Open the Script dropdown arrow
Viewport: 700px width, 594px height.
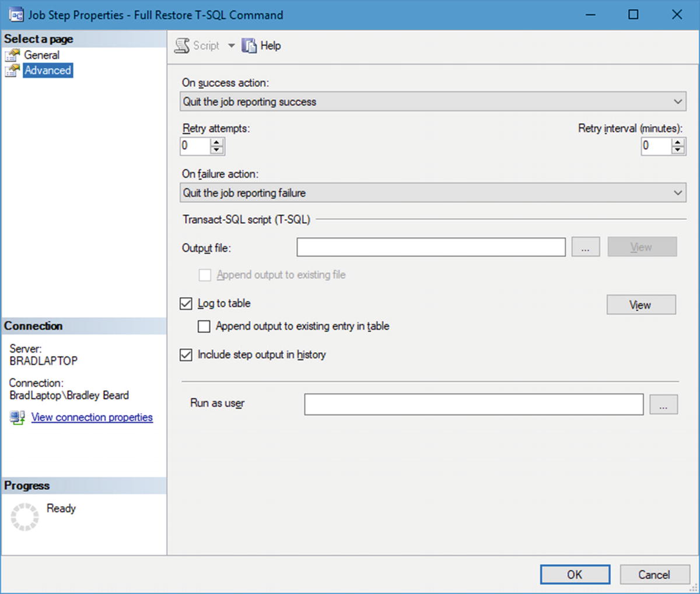click(231, 45)
